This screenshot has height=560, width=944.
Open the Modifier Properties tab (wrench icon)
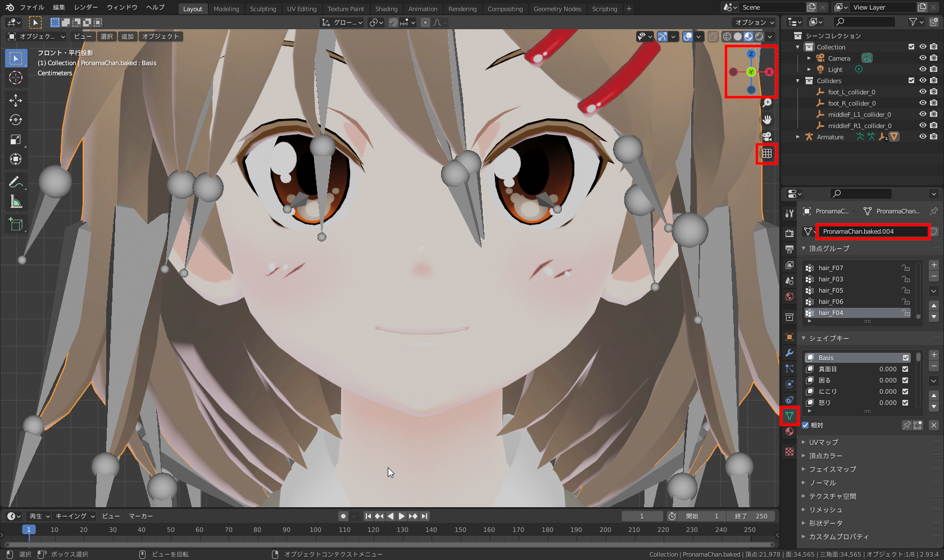789,353
